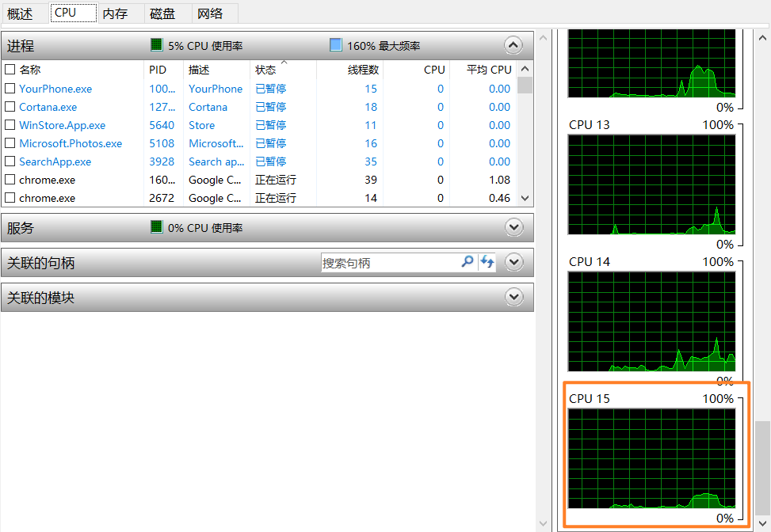Check the chrome.exe PID 160... checkbox
This screenshot has height=532, width=771.
[x=10, y=179]
